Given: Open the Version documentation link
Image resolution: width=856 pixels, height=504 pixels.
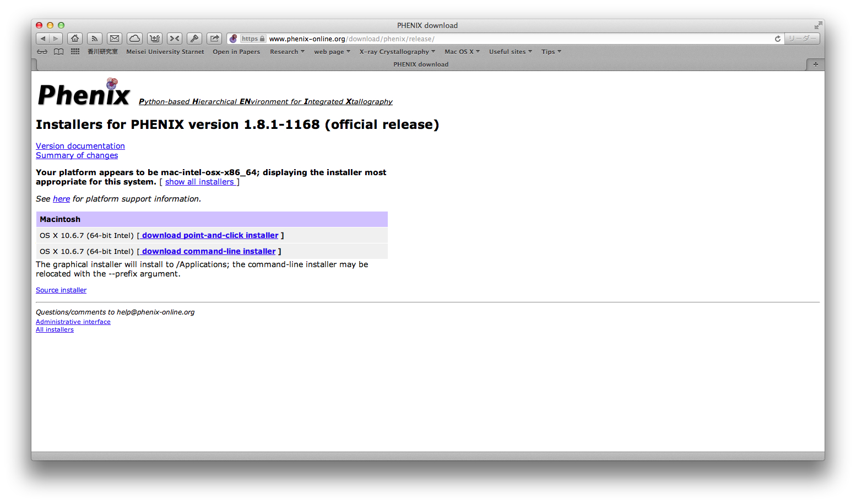Looking at the screenshot, I should pos(80,146).
